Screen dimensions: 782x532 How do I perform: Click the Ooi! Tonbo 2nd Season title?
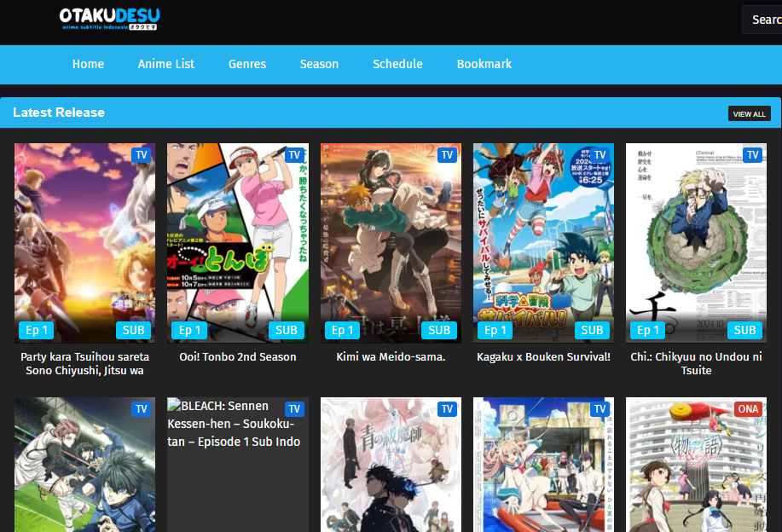coord(238,357)
